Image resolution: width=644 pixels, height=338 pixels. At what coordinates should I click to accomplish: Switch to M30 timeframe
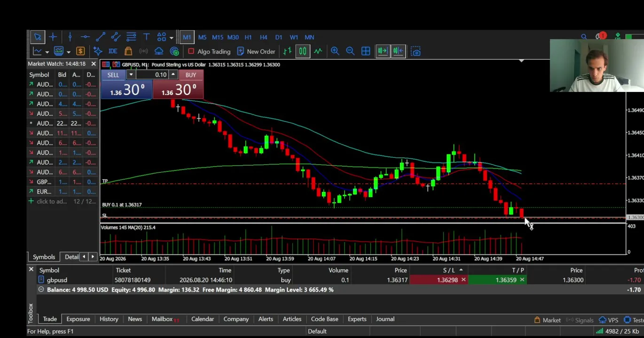point(233,37)
